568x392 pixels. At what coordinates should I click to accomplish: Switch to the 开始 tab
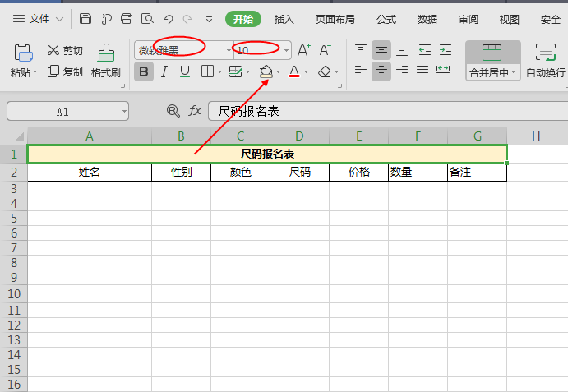(x=243, y=19)
